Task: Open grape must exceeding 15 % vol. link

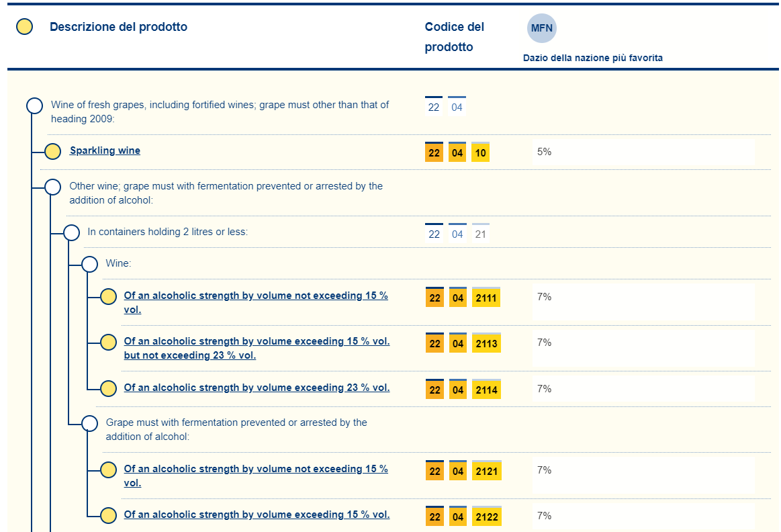Action: 257,515
